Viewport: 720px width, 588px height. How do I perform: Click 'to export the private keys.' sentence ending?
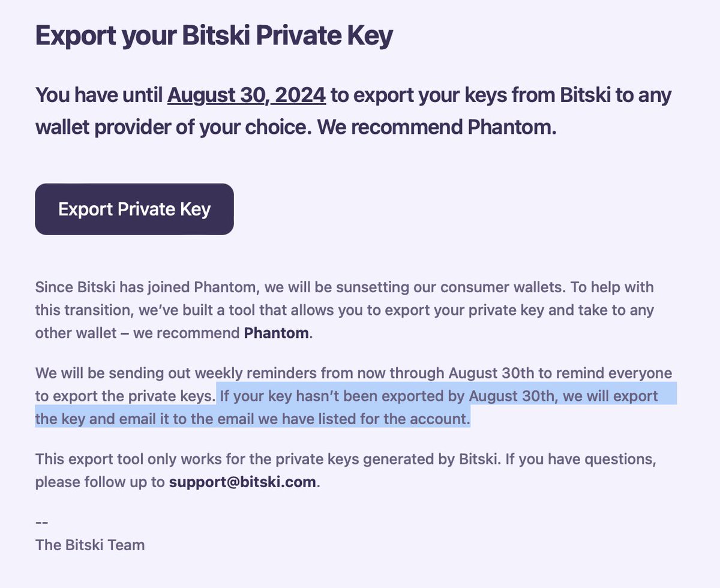pos(125,396)
